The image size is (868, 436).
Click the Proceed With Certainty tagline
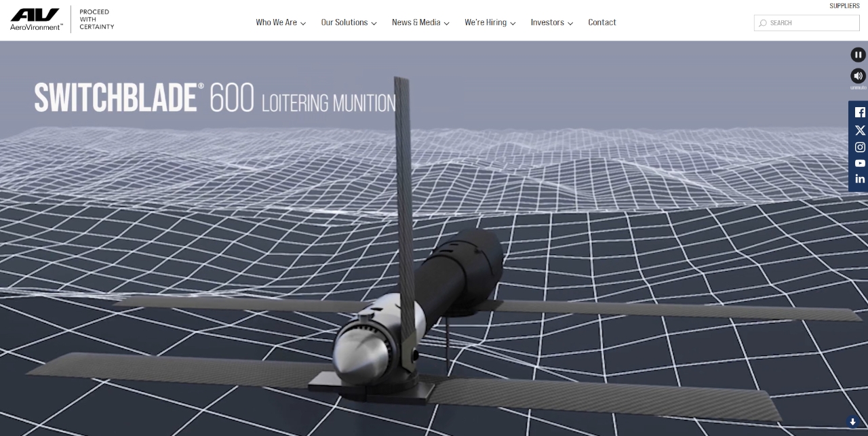[x=96, y=20]
